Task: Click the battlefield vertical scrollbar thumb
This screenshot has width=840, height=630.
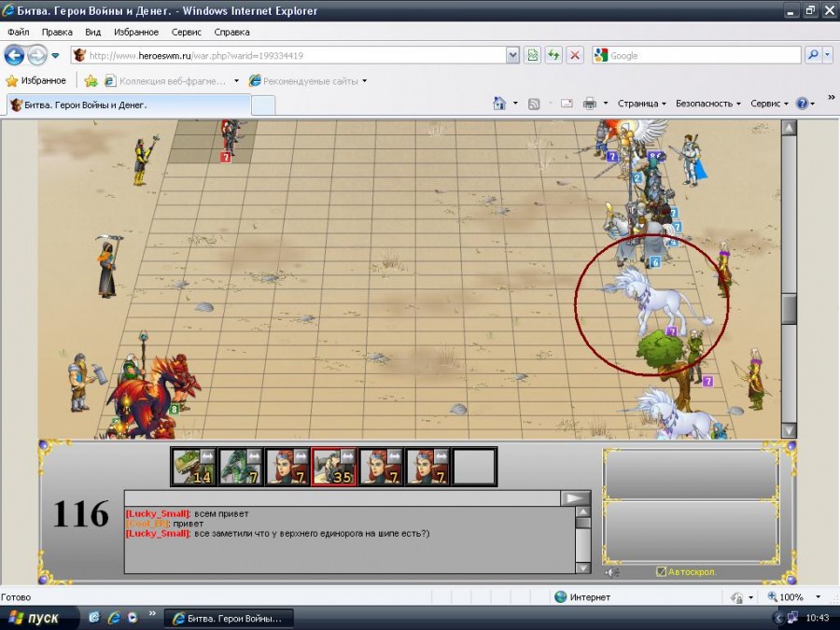Action: point(789,309)
